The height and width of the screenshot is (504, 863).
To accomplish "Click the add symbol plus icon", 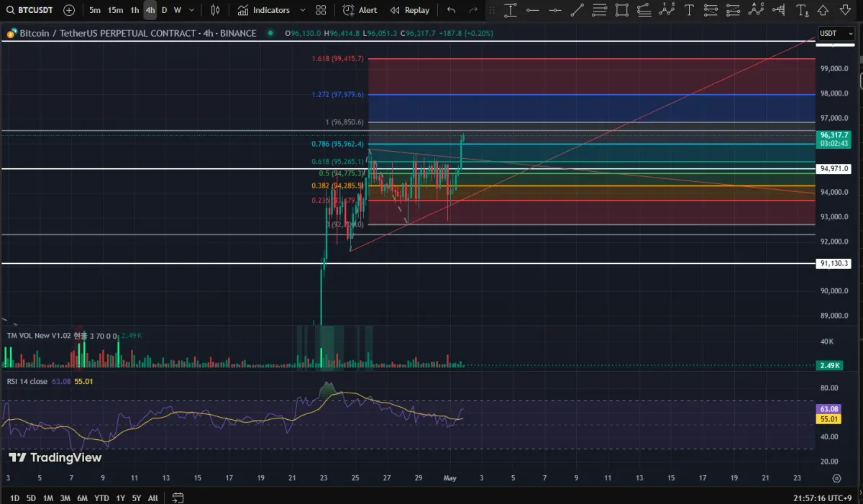I will point(69,10).
